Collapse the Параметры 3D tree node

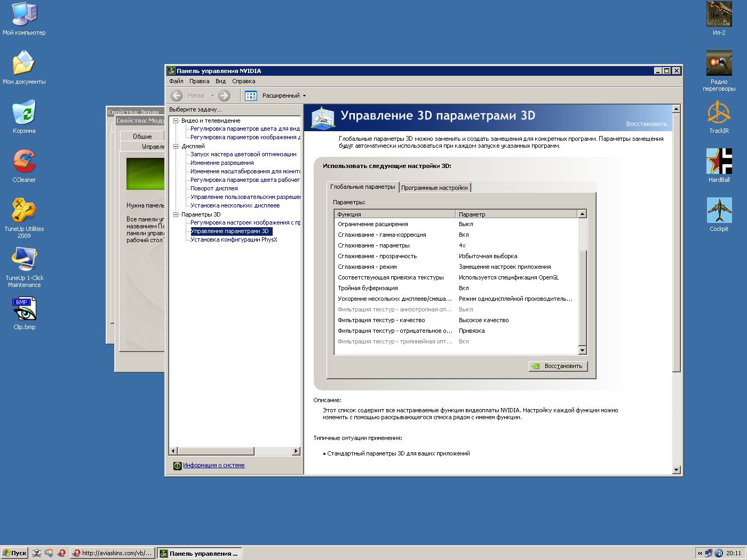point(176,214)
